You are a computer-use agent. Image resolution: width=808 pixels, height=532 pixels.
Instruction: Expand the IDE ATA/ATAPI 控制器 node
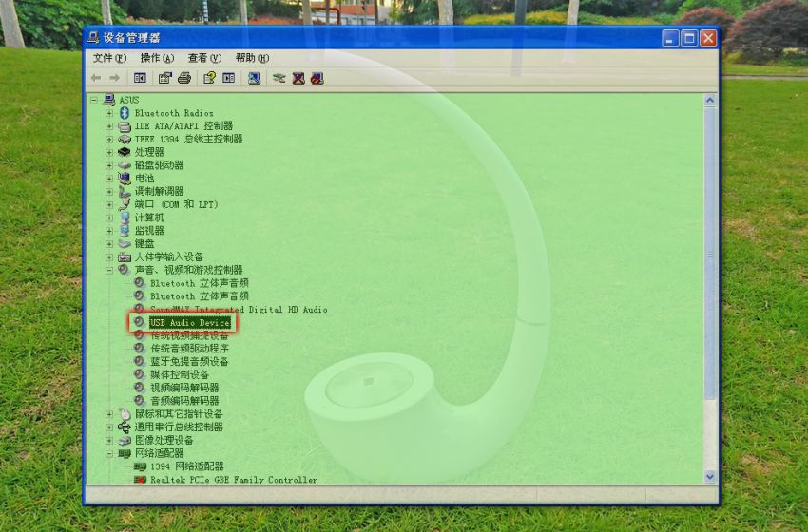tap(109, 126)
